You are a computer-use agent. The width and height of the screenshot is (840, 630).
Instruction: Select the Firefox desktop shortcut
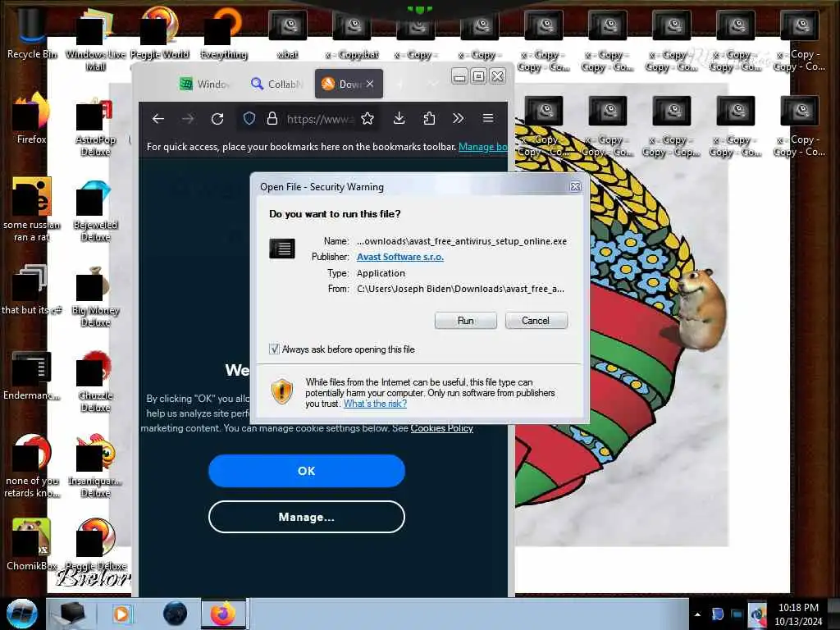32,118
